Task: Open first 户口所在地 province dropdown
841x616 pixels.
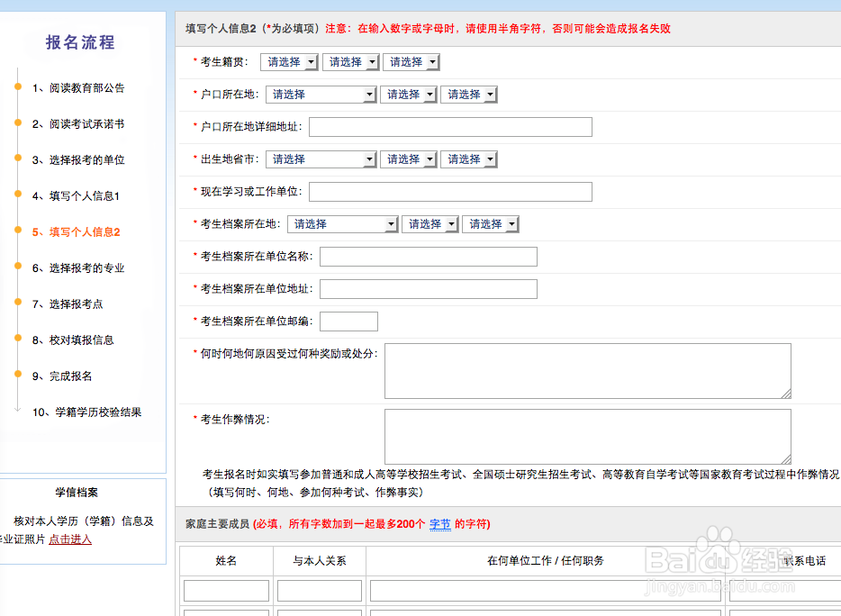Action: (321, 95)
